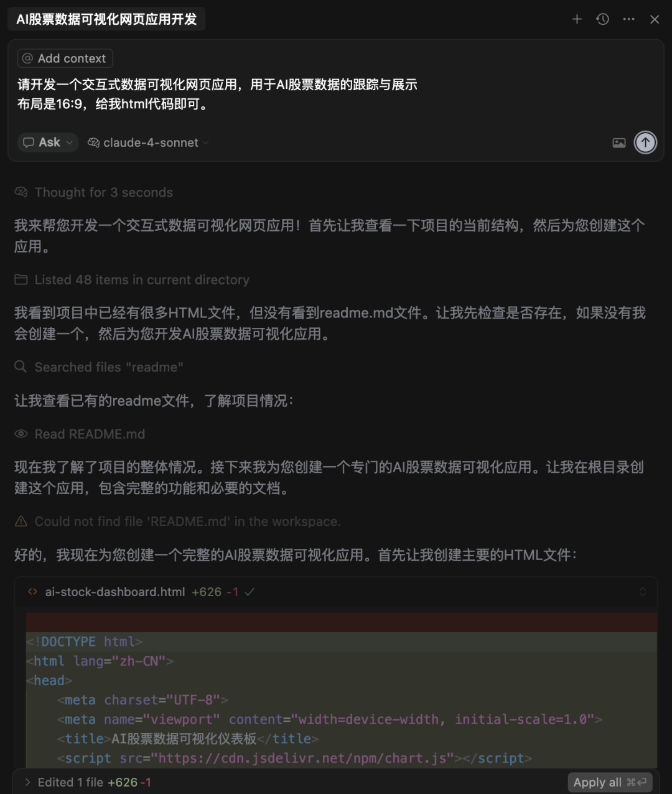
Task: Open the ai-stock-dashboard.html file link
Action: 114,592
